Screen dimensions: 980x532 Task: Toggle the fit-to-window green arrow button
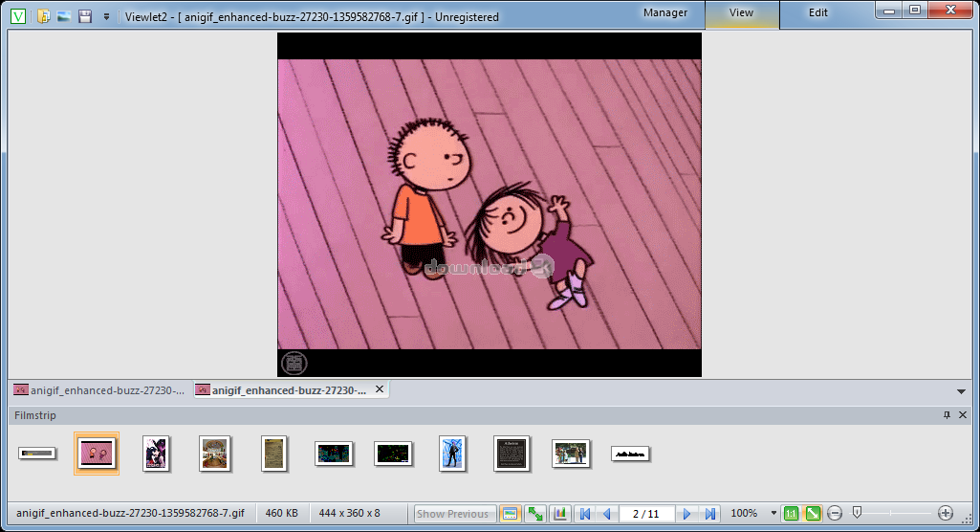[813, 513]
